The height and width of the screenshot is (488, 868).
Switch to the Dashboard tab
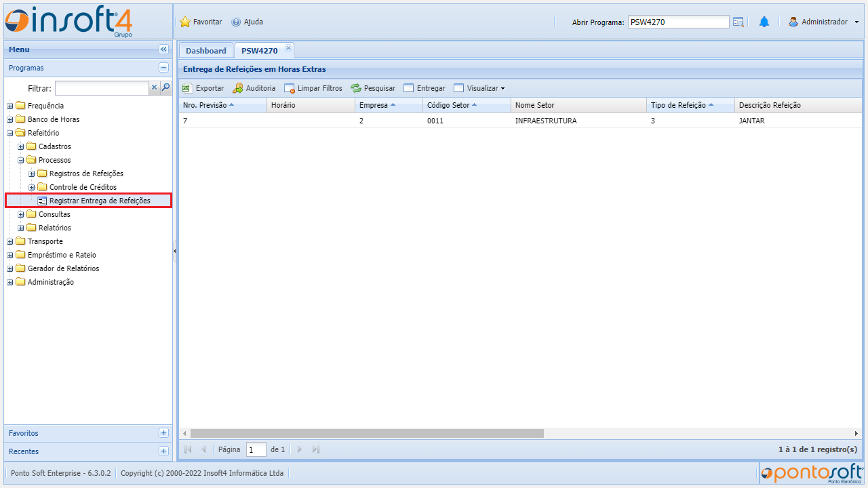pyautogui.click(x=205, y=51)
